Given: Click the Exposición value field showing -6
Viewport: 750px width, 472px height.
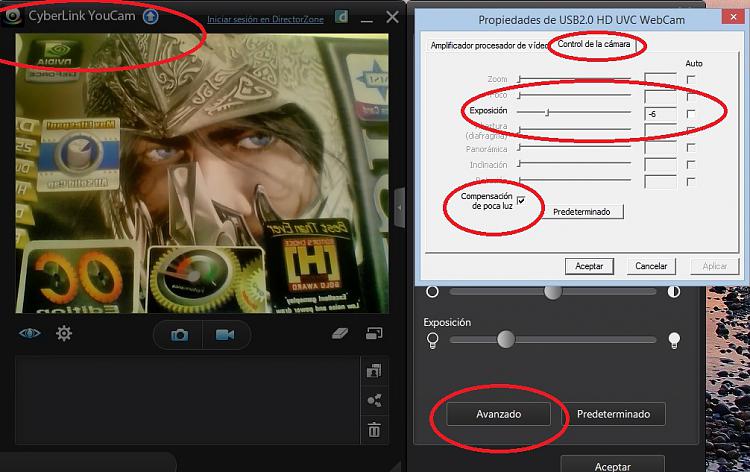Looking at the screenshot, I should click(x=660, y=114).
